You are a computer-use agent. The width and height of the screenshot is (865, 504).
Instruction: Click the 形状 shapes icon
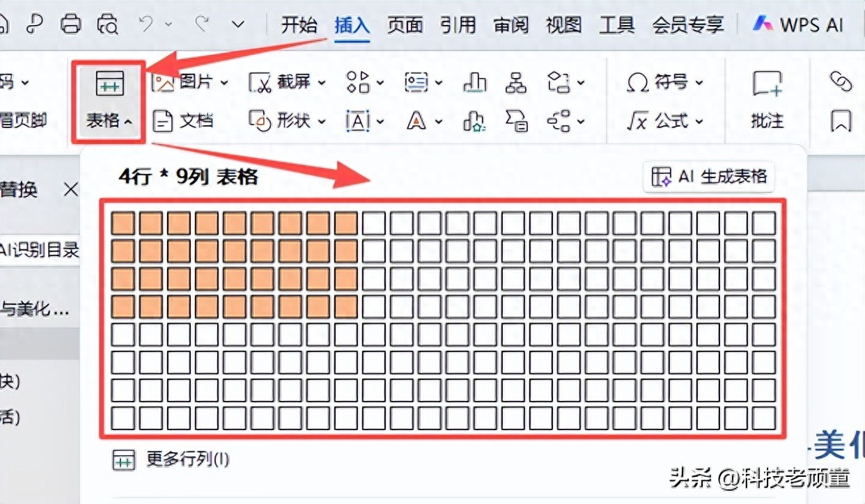260,122
